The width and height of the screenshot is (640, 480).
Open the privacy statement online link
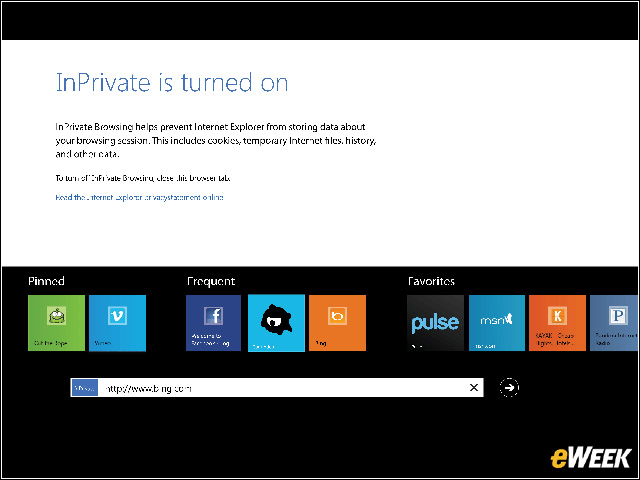pos(139,198)
